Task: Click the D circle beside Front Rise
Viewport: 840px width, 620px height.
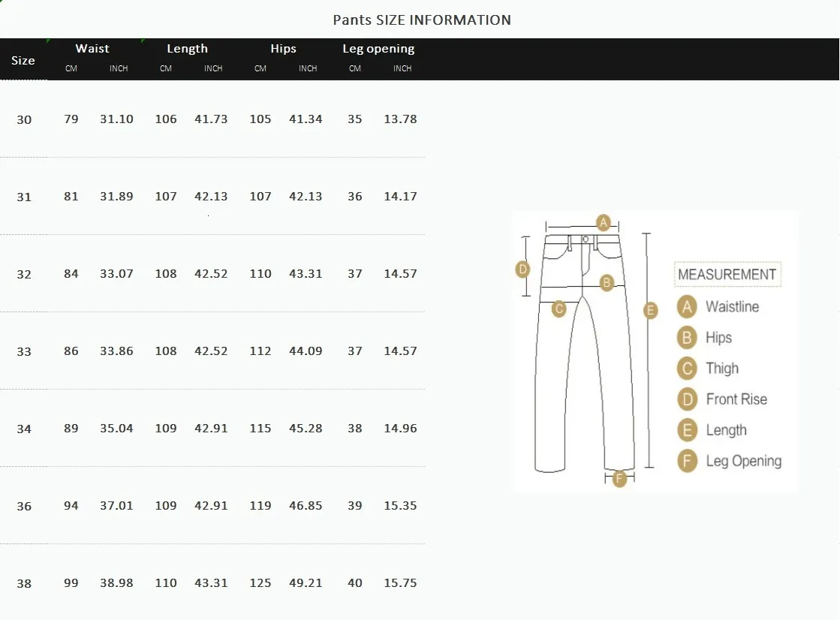Action: [687, 399]
